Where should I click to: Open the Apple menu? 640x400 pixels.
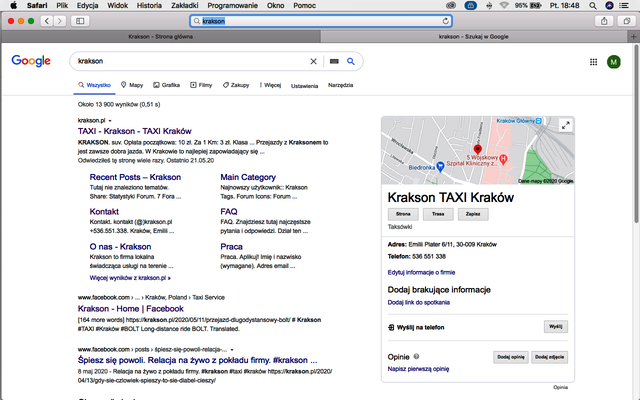click(13, 5)
